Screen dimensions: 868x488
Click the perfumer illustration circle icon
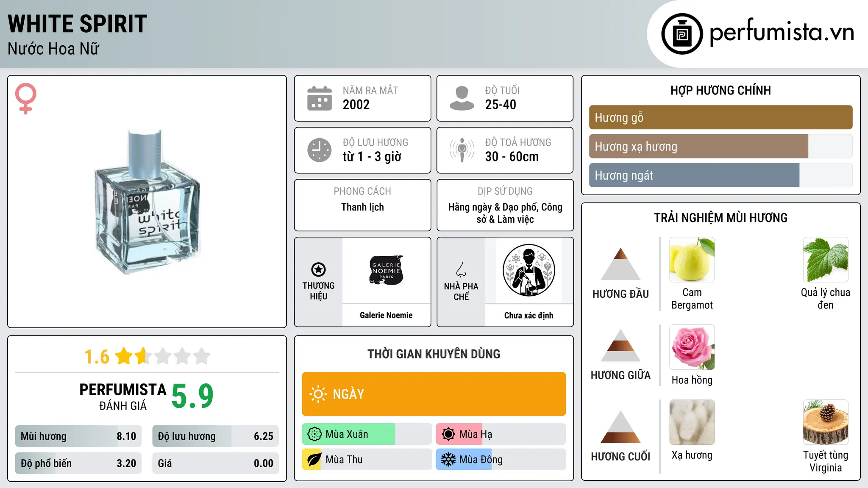coord(529,270)
